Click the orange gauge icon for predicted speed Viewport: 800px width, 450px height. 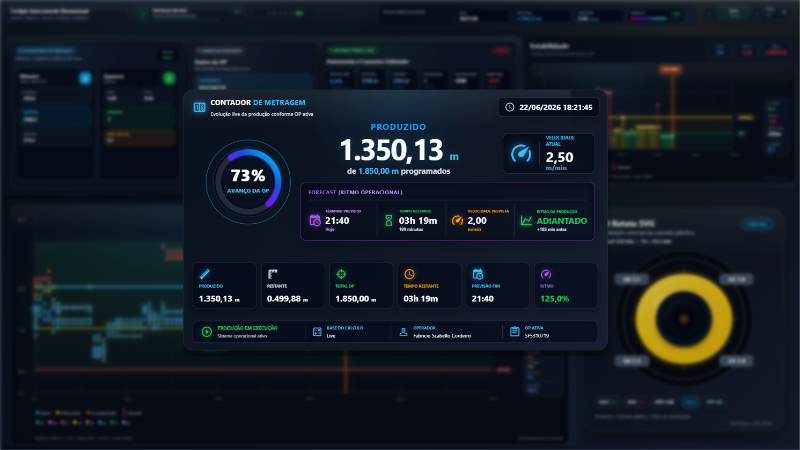click(457, 220)
